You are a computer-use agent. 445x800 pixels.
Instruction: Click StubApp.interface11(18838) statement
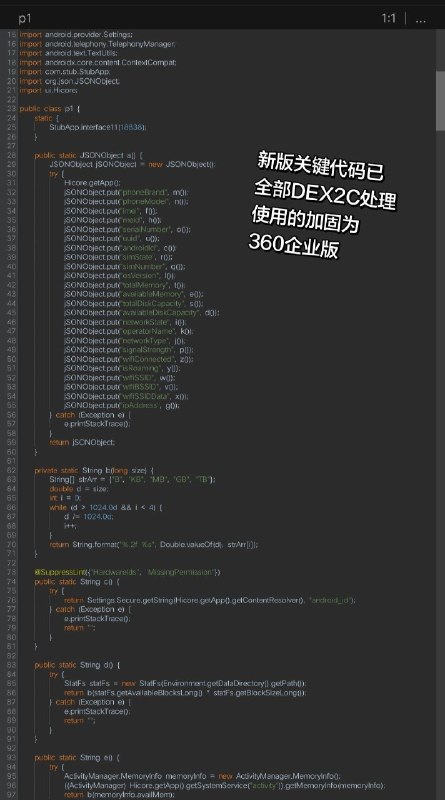pyautogui.click(x=98, y=127)
